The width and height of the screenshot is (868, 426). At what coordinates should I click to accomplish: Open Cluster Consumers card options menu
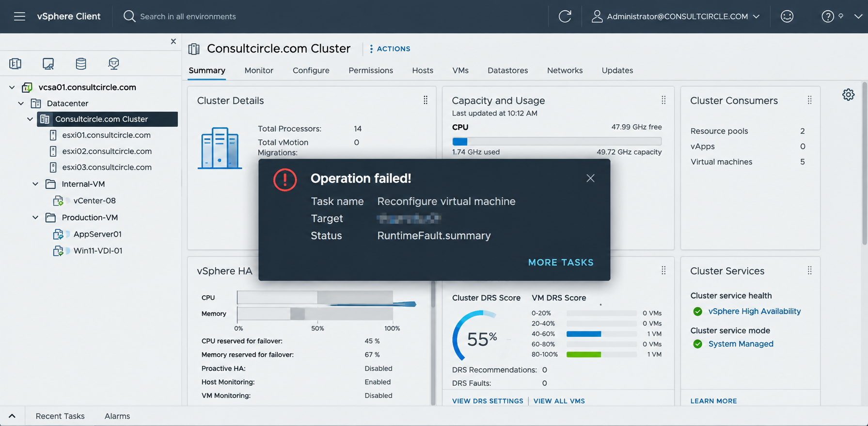click(809, 100)
